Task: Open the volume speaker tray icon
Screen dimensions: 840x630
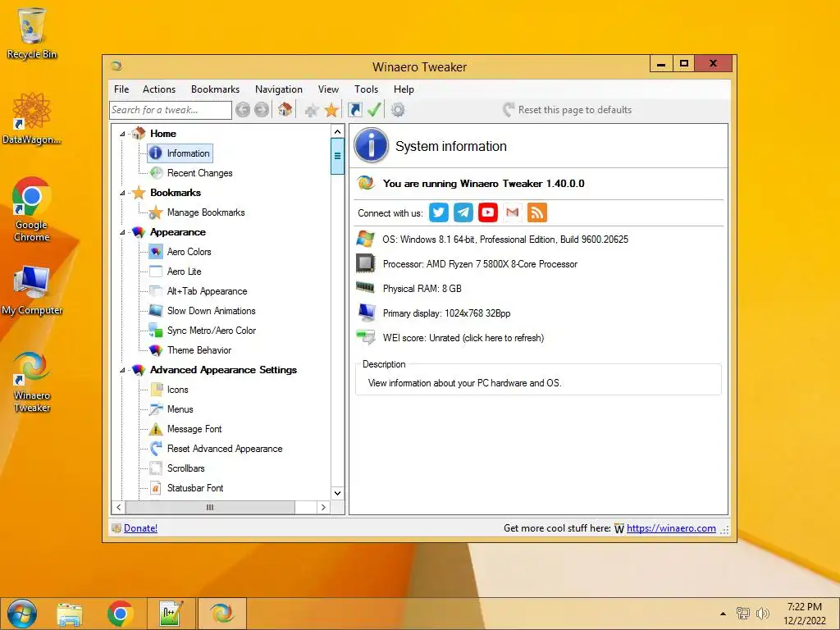Action: (762, 614)
